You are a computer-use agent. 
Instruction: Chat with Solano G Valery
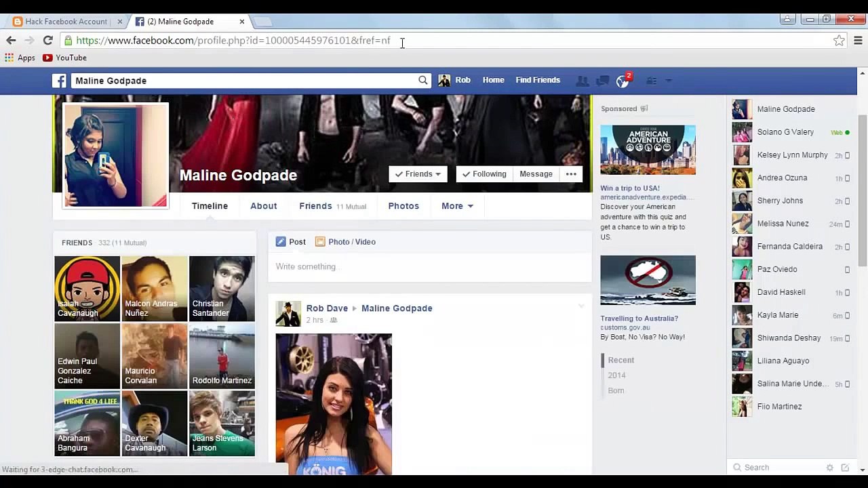coord(791,132)
